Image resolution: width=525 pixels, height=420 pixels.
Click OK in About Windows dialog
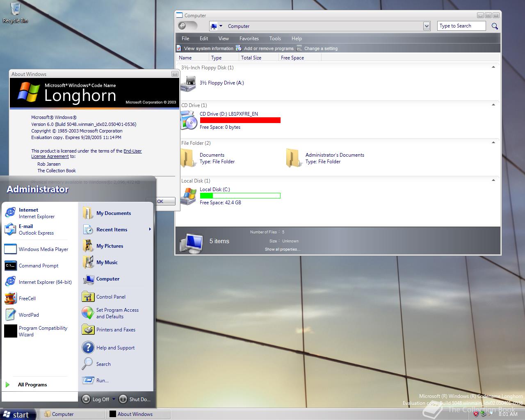click(x=160, y=201)
